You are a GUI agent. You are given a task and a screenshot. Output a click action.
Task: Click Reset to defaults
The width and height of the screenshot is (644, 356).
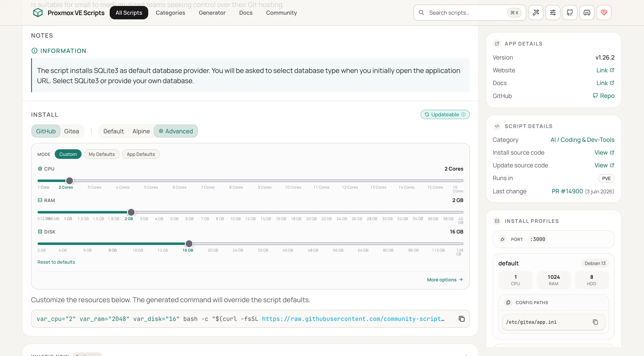(x=56, y=262)
